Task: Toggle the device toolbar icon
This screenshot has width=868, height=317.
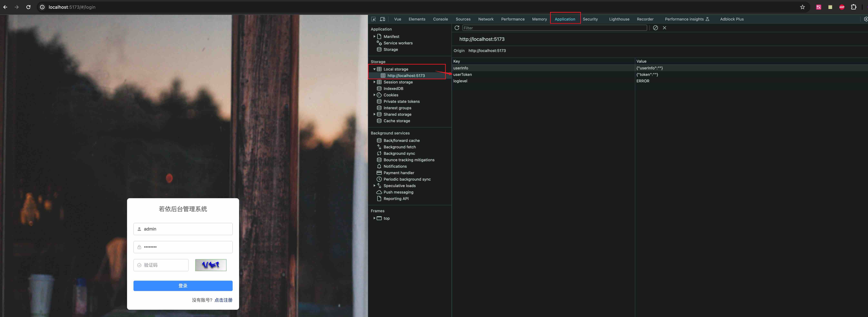Action: click(382, 19)
